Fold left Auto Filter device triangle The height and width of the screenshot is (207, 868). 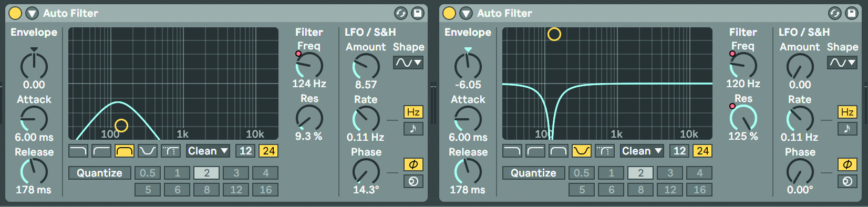pos(32,13)
